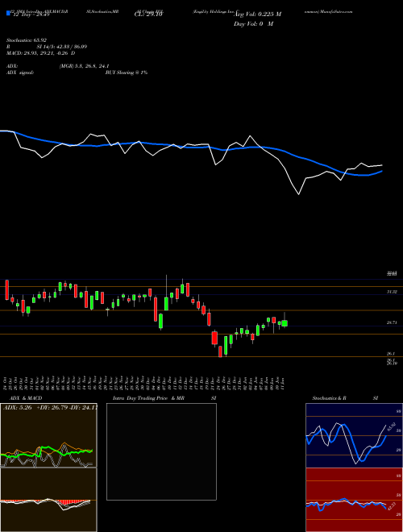Click the 'CL: 29.10' closing price text
The image size is (403, 532).
tap(149, 15)
